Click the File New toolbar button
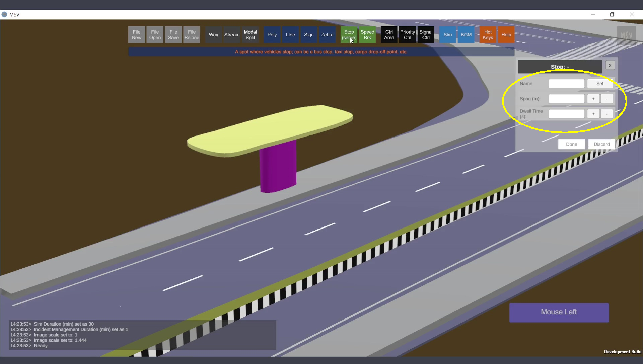 pyautogui.click(x=136, y=35)
